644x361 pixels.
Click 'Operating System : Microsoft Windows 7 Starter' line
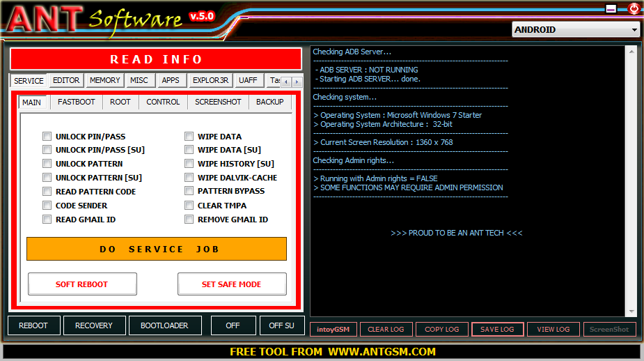pos(398,115)
